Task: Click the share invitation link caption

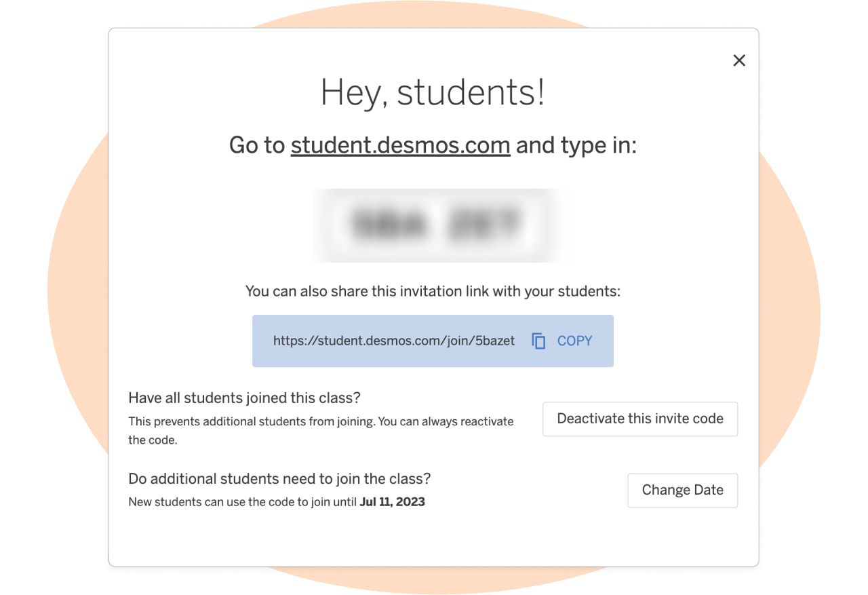Action: (434, 290)
